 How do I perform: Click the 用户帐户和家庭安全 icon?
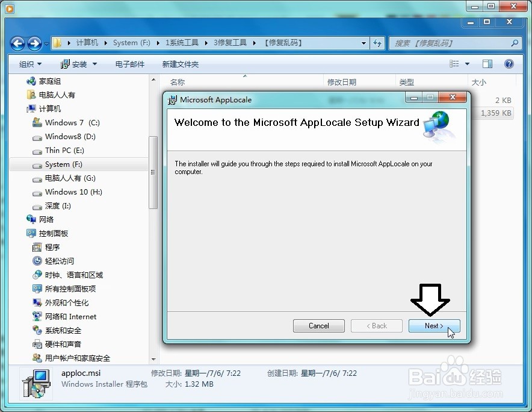point(37,358)
